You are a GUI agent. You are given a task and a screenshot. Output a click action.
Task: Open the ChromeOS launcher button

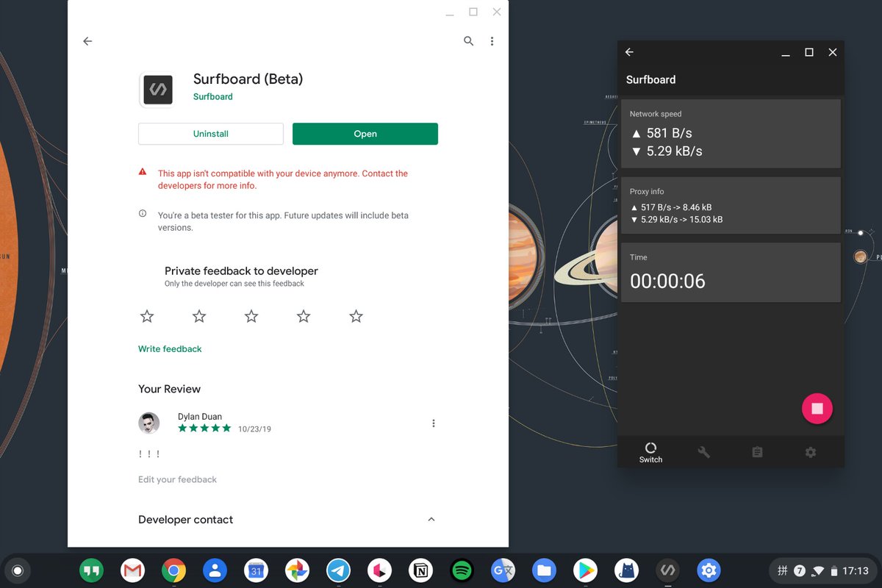(x=18, y=570)
